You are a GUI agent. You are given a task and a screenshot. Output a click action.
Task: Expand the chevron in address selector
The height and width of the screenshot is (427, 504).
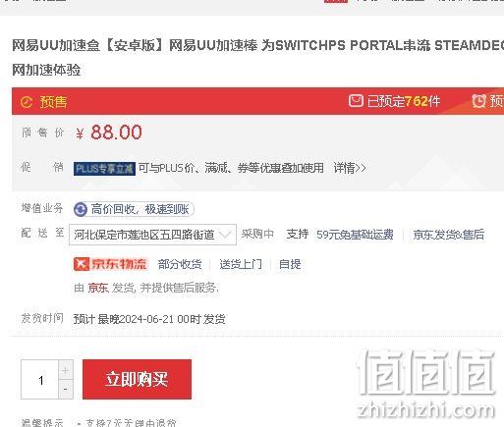click(x=225, y=235)
